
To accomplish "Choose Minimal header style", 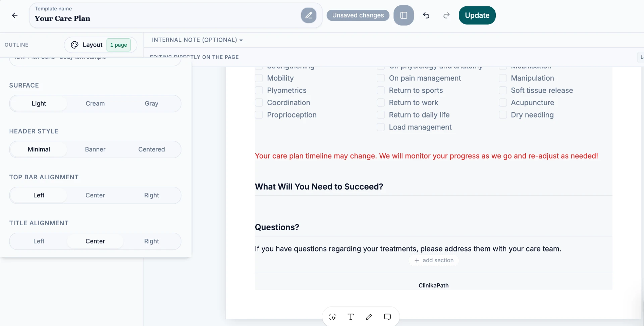I will pyautogui.click(x=39, y=149).
